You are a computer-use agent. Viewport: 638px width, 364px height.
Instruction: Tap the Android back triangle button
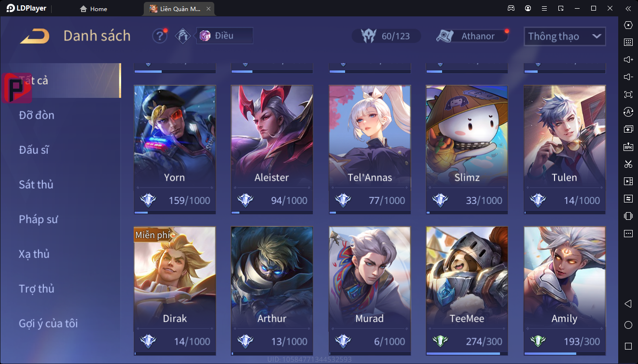click(x=628, y=304)
